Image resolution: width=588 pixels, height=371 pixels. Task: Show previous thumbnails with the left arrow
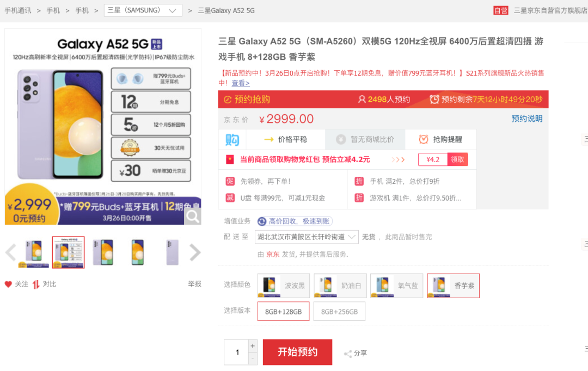tap(11, 252)
